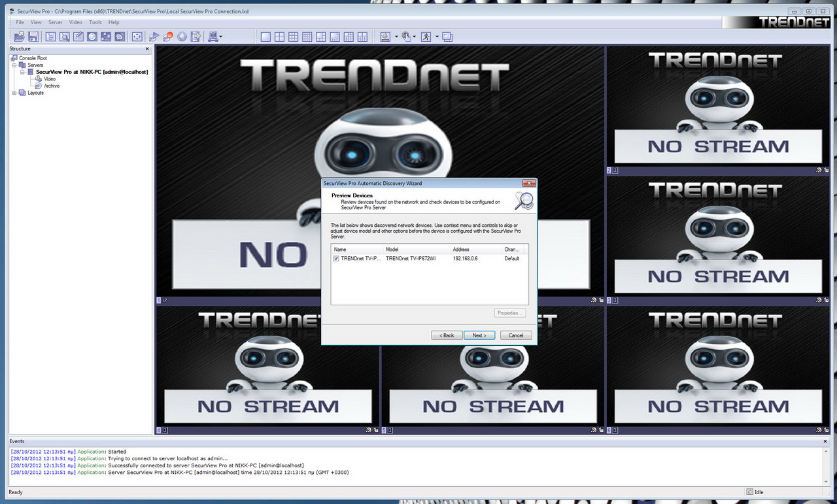Toggle muted audio icon on video pane 2
The width and height of the screenshot is (837, 504).
click(x=819, y=170)
